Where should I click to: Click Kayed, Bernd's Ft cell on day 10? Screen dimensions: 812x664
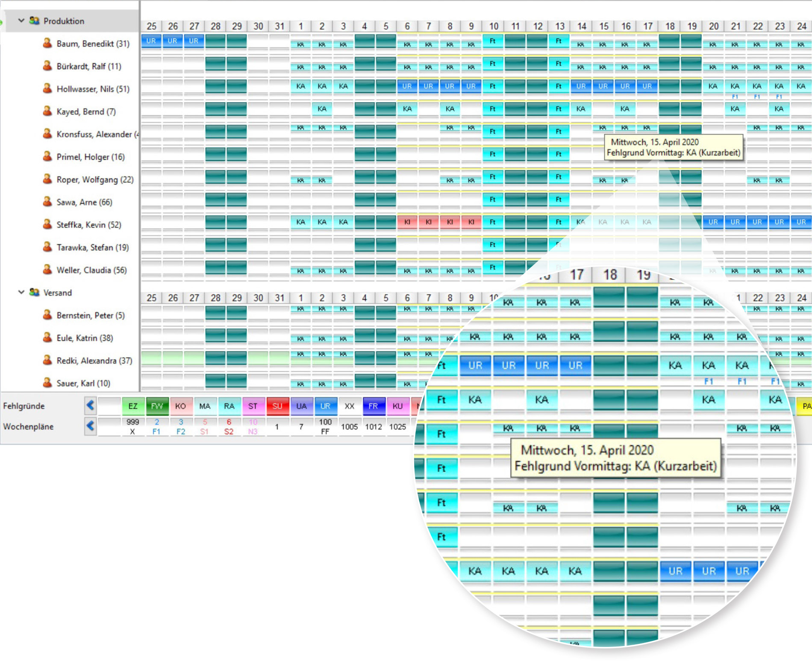[x=493, y=109]
